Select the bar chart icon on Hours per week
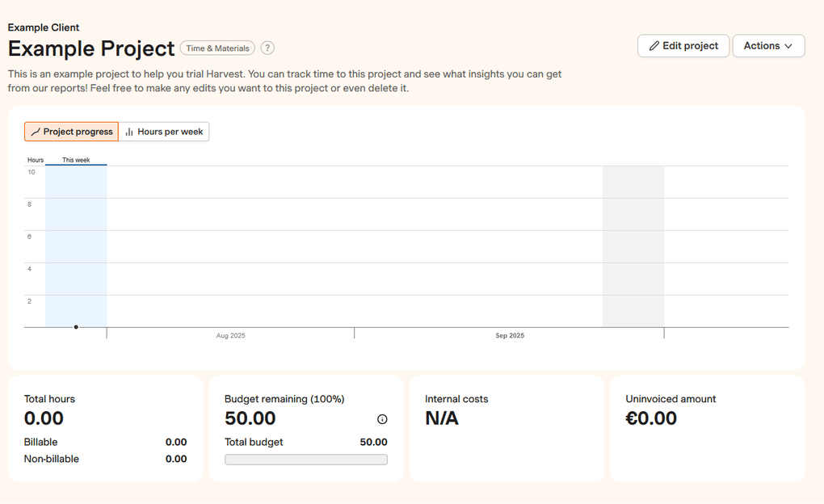The height and width of the screenshot is (504, 824). click(127, 131)
